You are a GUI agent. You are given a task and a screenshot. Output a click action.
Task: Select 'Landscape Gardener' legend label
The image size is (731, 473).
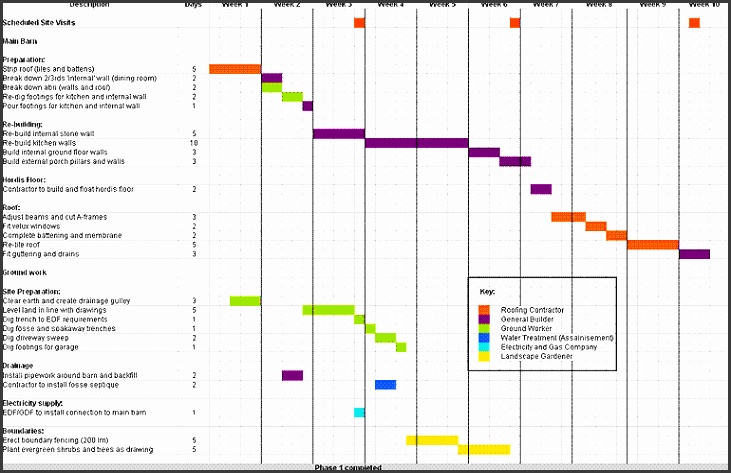[x=537, y=356]
